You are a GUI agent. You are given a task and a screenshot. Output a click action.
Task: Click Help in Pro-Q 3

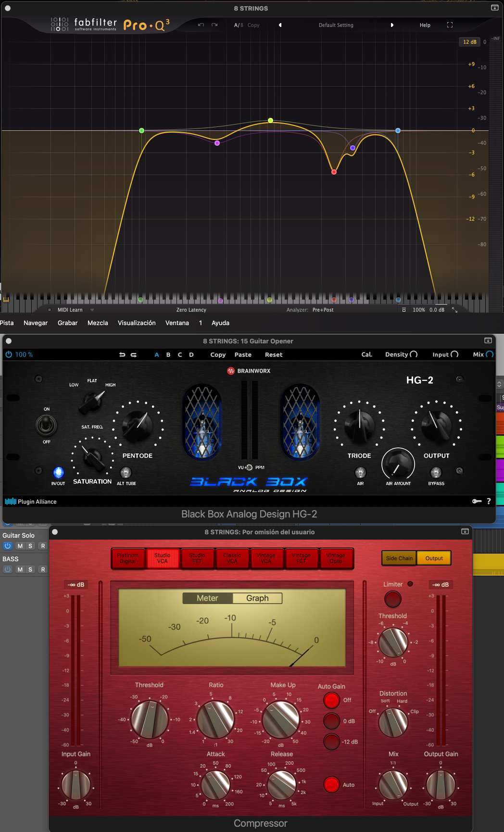425,25
